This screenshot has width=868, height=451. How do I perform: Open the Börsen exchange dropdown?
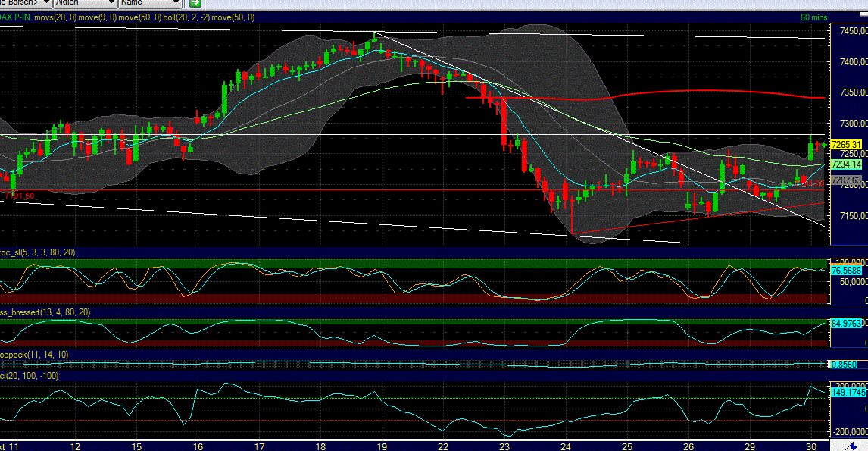(x=26, y=3)
